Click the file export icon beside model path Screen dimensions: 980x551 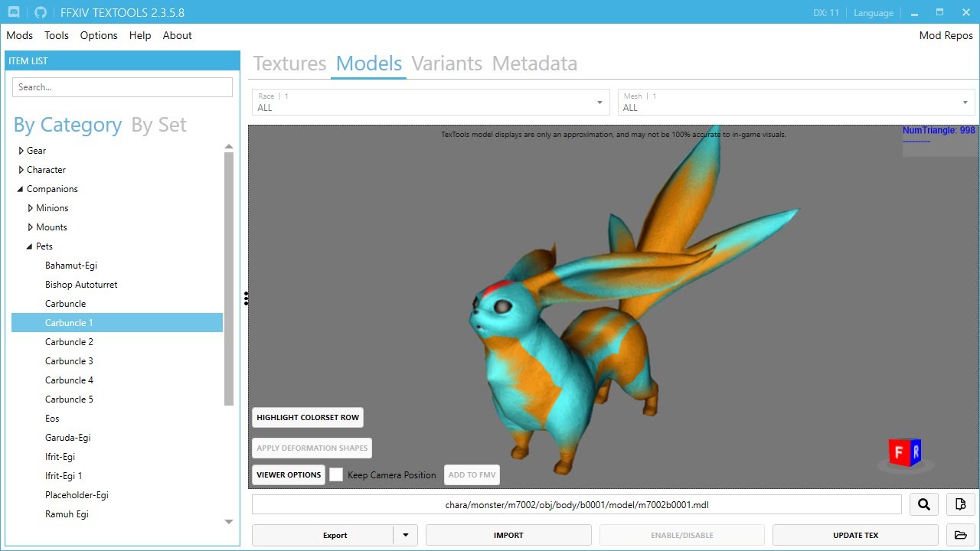(961, 504)
